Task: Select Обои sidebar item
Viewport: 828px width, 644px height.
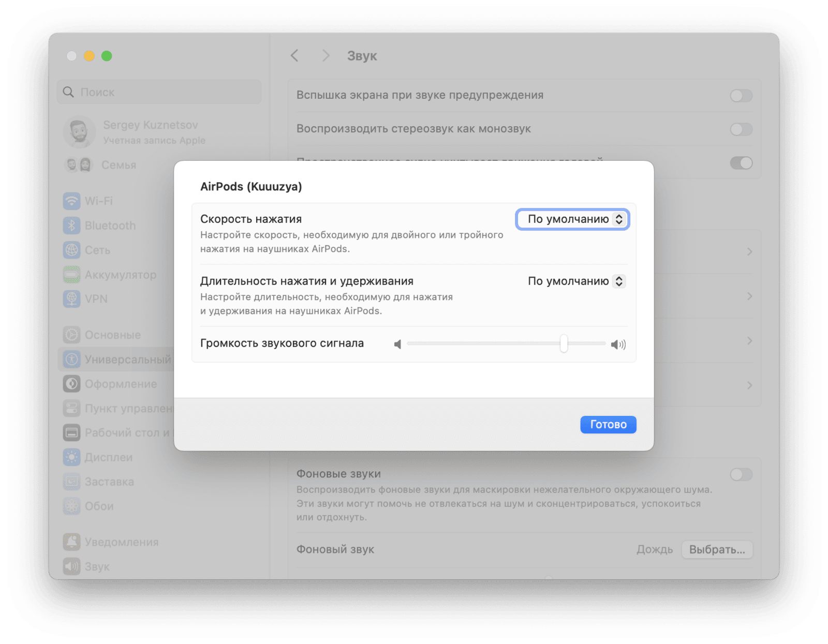Action: [x=162, y=506]
